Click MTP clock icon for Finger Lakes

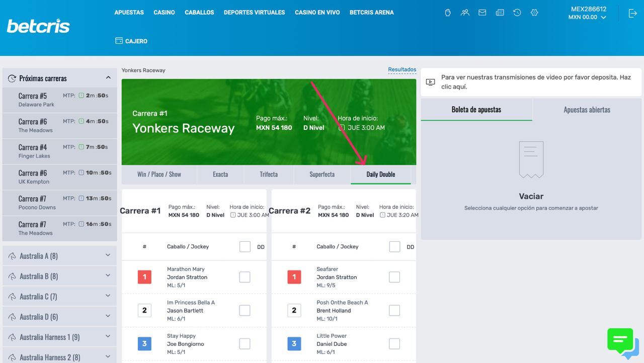click(81, 147)
